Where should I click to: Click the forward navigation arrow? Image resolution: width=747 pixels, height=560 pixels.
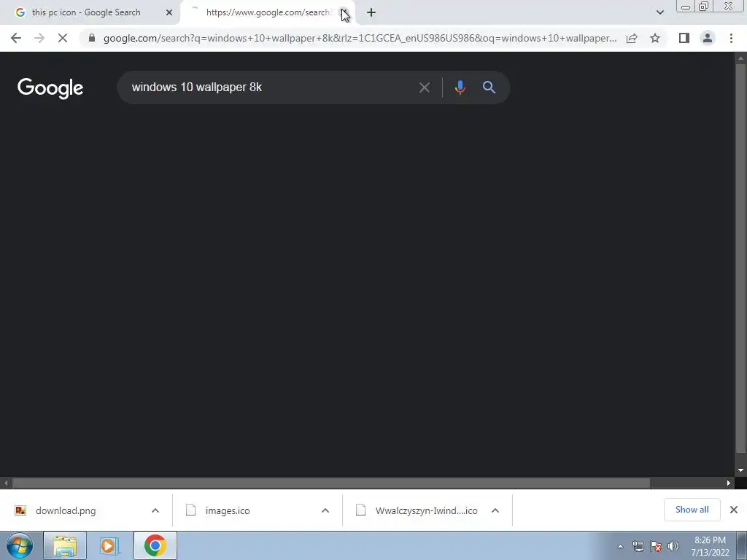point(39,38)
